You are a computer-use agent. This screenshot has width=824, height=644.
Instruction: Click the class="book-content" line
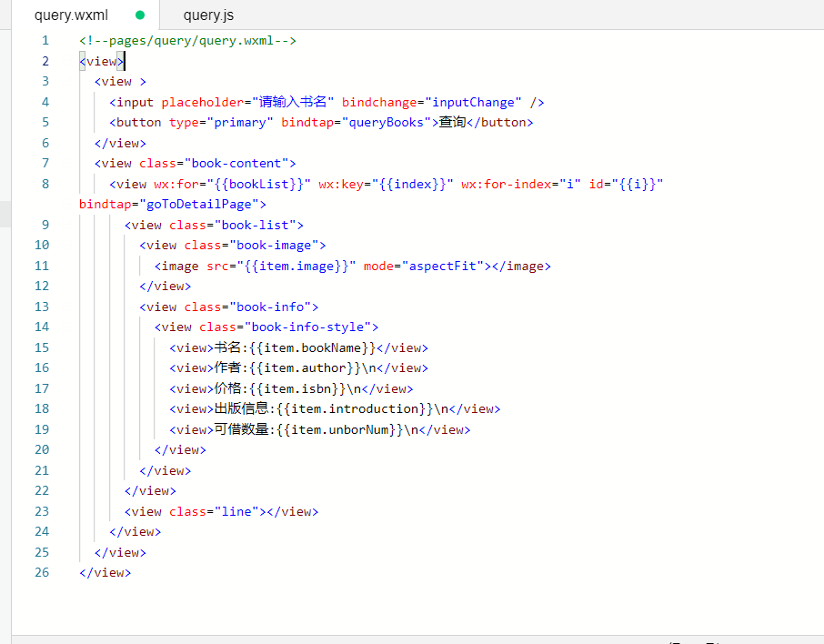pos(195,164)
